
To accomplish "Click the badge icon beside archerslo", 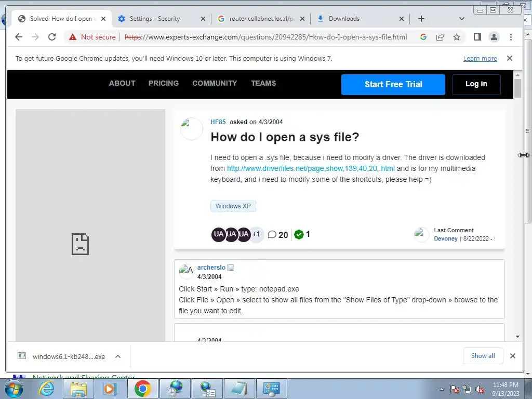I will click(231, 268).
